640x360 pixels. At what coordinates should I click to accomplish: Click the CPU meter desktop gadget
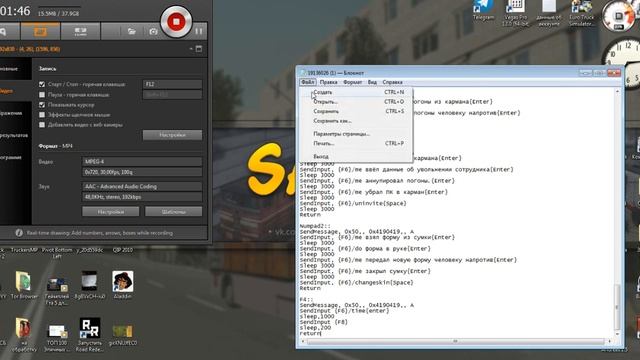tap(618, 16)
